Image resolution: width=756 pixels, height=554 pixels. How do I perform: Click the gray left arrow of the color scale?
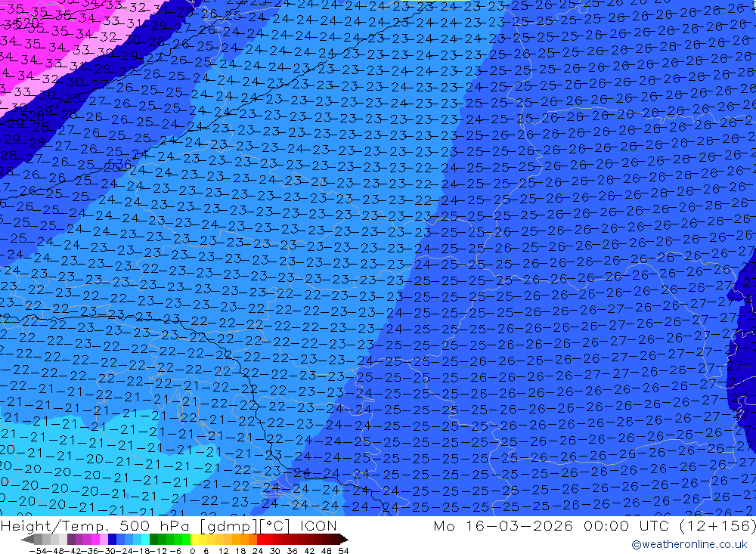(27, 540)
